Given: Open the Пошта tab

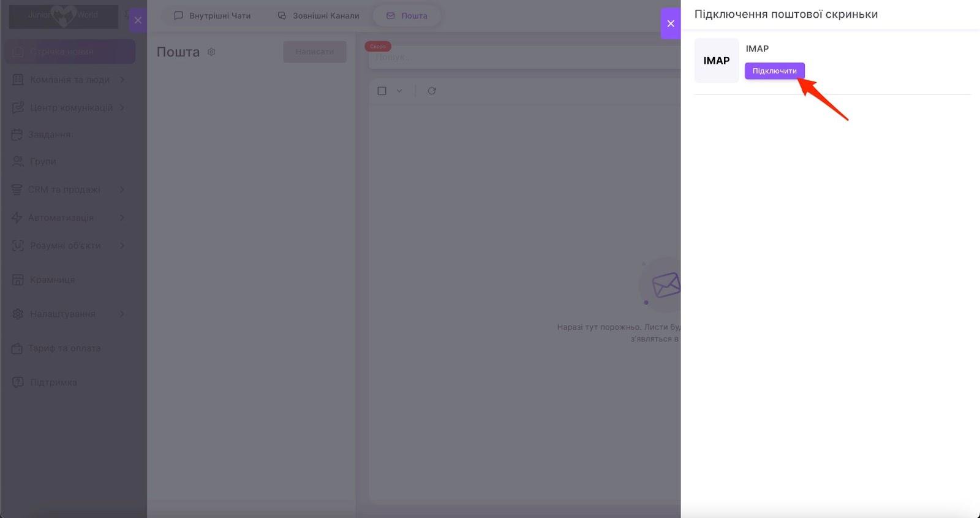Looking at the screenshot, I should (x=407, y=15).
